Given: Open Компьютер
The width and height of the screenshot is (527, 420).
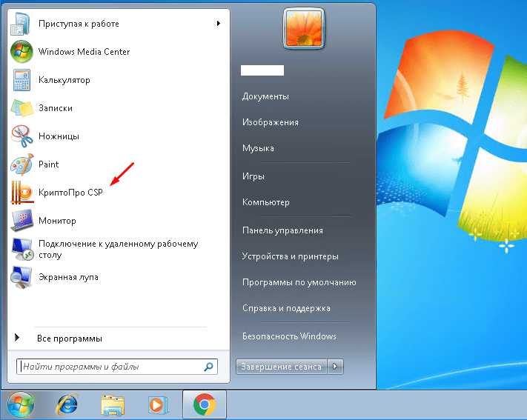Looking at the screenshot, I should tap(266, 202).
